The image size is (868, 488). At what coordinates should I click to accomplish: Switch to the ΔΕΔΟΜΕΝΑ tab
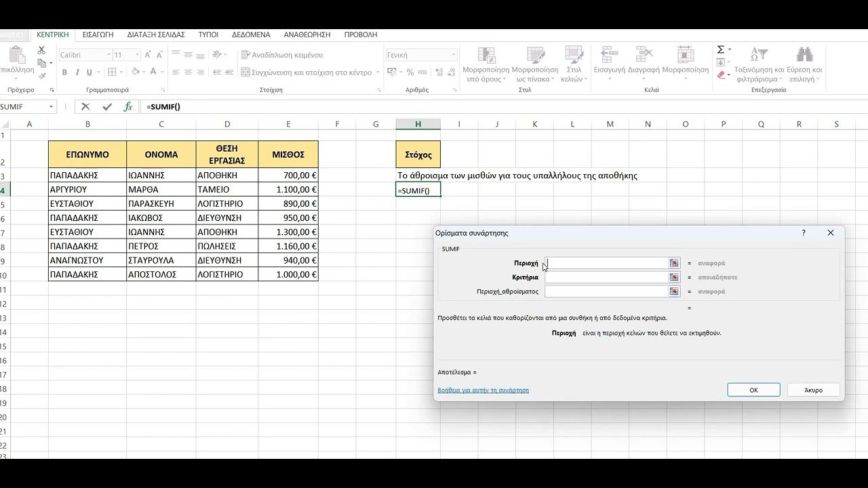(x=251, y=35)
